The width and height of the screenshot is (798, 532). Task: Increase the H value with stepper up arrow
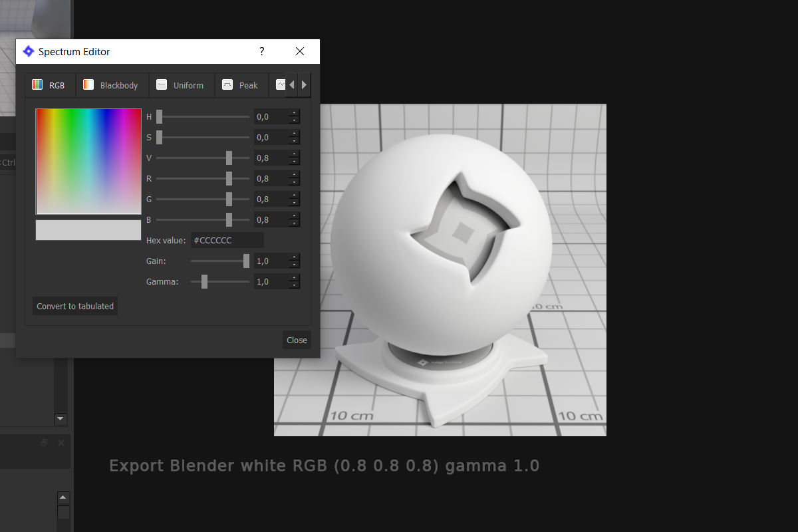(x=294, y=113)
